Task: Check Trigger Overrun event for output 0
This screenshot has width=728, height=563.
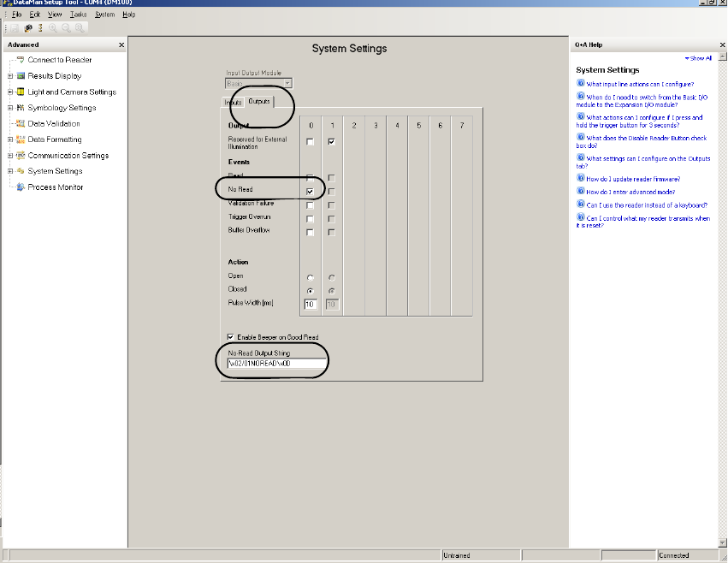Action: [x=311, y=219]
